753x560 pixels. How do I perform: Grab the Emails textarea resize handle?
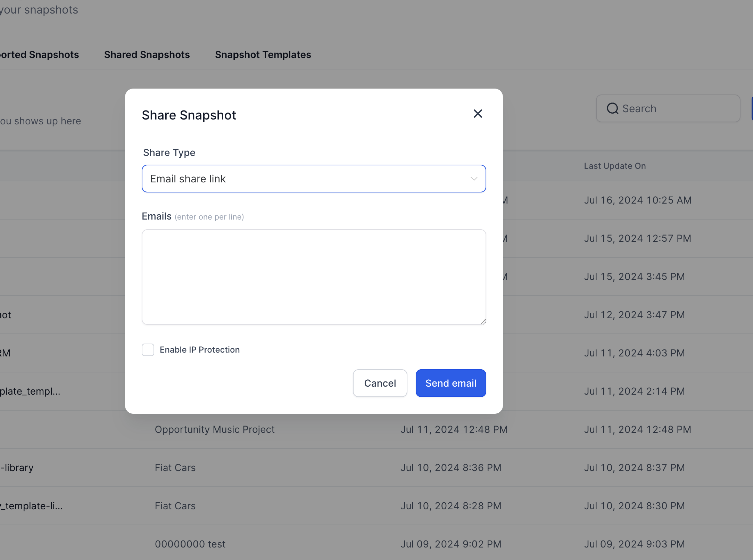click(483, 322)
